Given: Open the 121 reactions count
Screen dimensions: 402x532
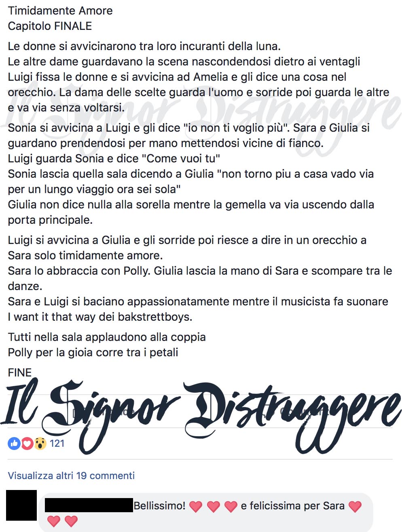Looking at the screenshot, I should 57,444.
